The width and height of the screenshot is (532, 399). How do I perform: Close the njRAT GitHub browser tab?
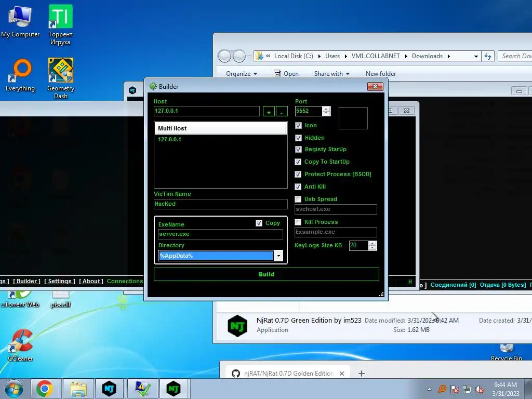click(x=342, y=373)
